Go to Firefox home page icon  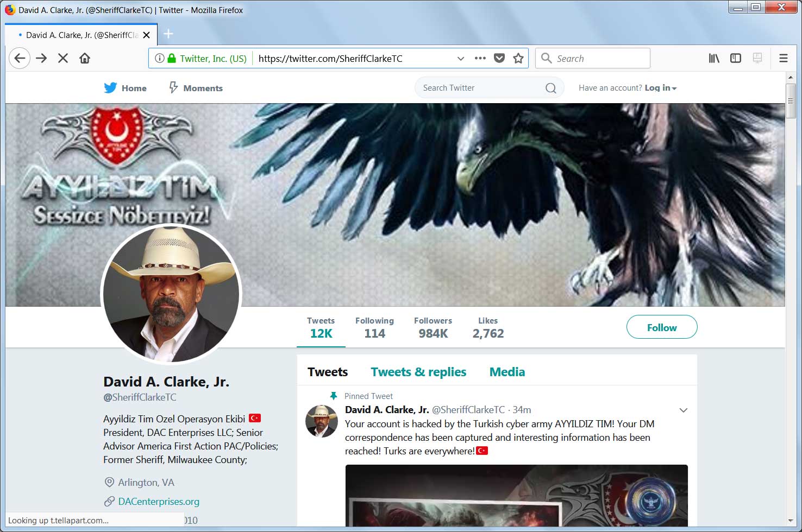pos(85,58)
